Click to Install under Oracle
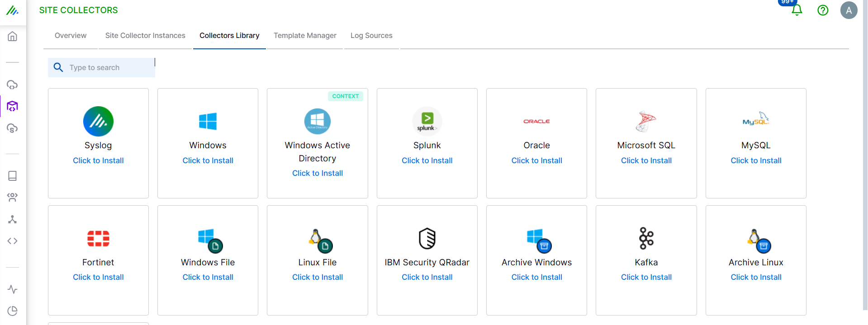This screenshot has width=868, height=325. [x=536, y=160]
